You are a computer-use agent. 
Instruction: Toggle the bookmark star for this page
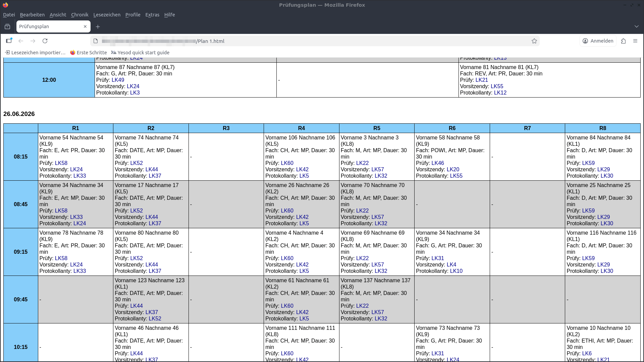534,41
